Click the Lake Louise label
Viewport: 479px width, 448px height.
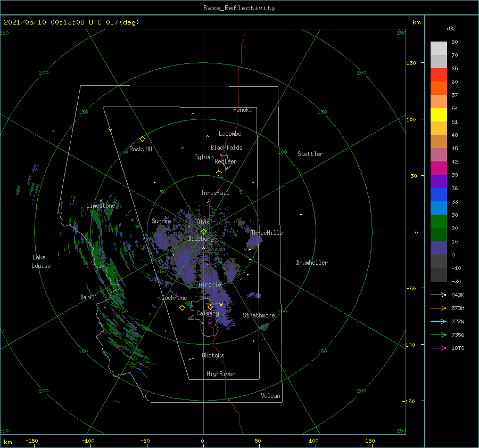[41, 262]
